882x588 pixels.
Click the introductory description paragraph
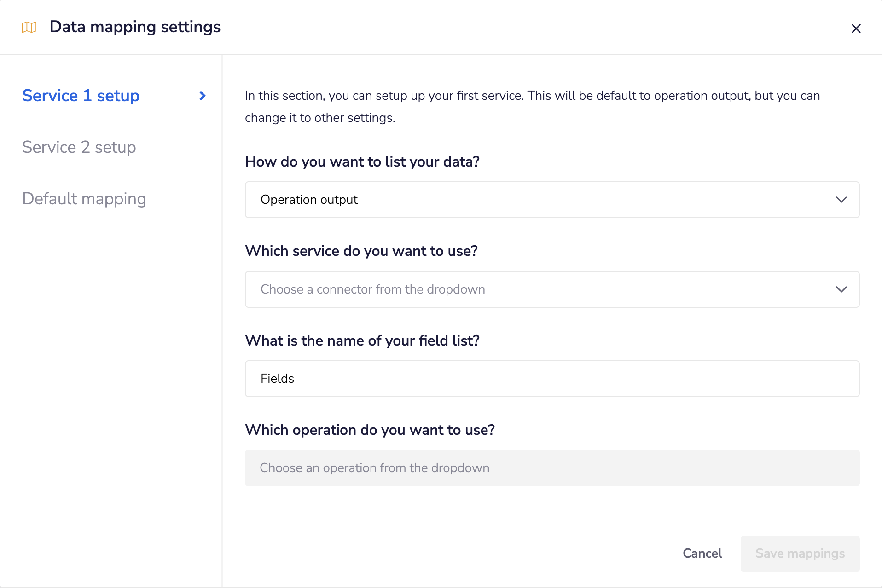coord(532,107)
